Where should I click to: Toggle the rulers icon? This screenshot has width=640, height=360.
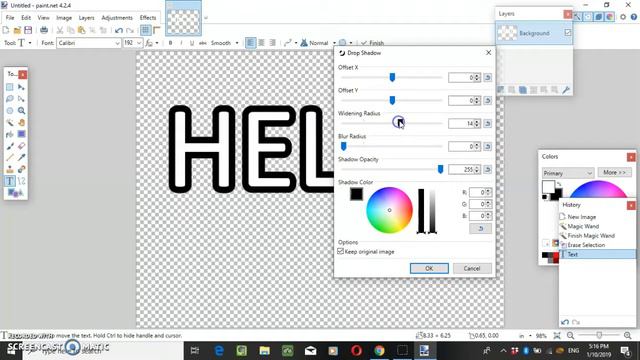(x=157, y=30)
